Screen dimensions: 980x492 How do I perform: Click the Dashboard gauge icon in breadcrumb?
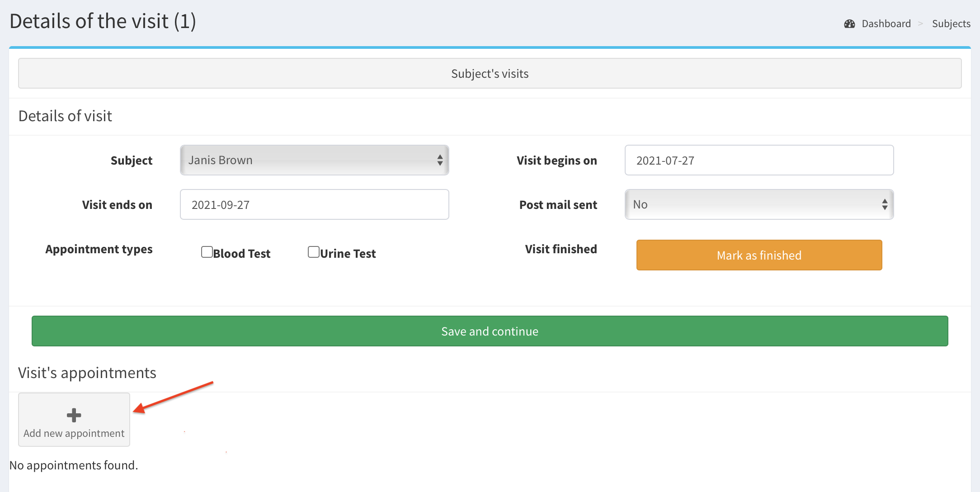click(x=849, y=24)
